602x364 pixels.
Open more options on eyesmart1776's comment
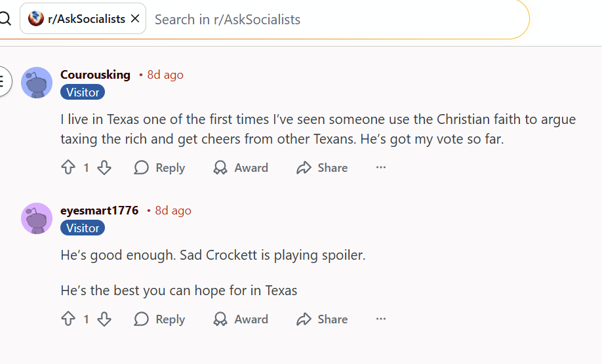pos(381,319)
